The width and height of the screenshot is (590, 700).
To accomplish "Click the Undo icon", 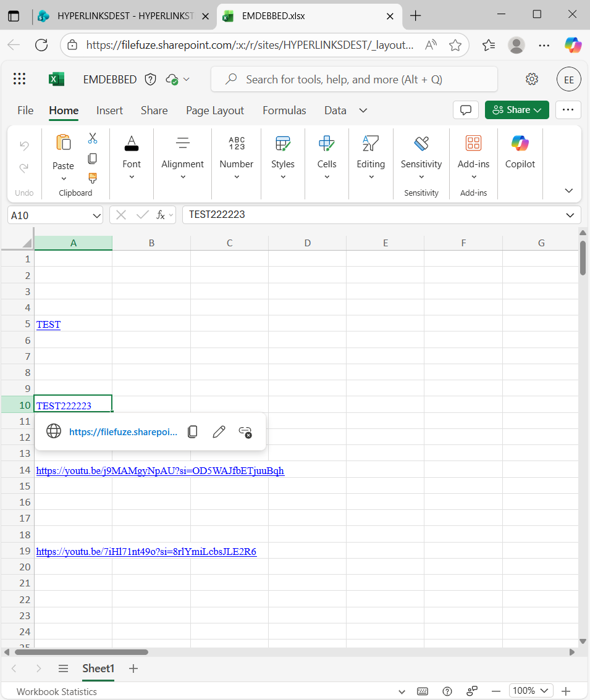I will point(23,145).
